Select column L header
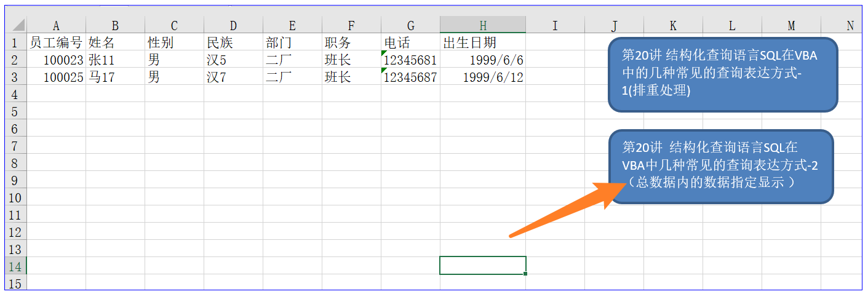This screenshot has width=868, height=294. pos(732,25)
